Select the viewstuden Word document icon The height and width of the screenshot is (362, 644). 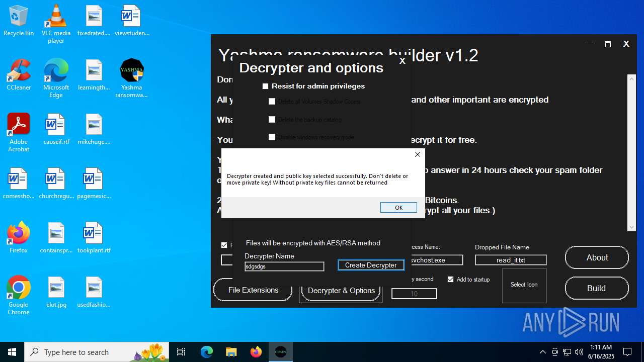132,21
